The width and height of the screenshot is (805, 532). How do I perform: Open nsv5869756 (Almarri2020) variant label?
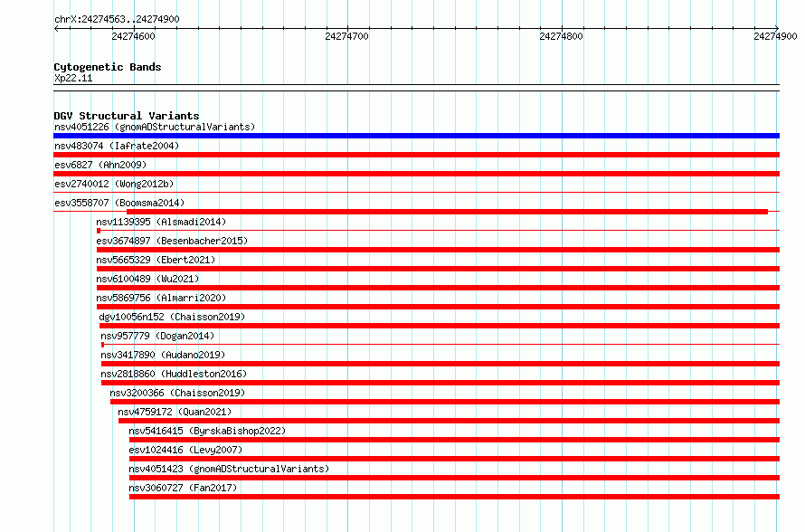[161, 298]
